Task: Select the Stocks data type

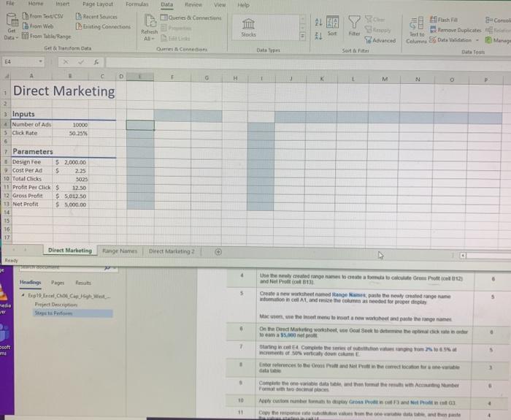Action: pyautogui.click(x=248, y=28)
